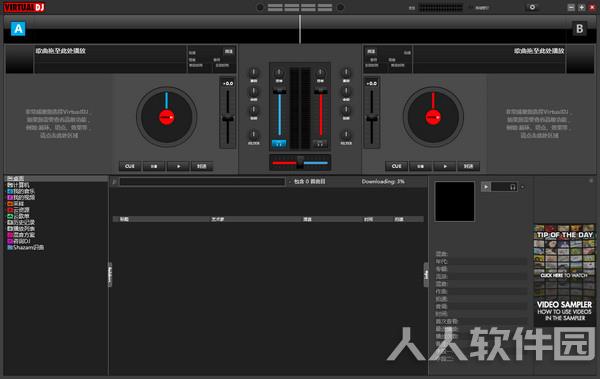Click deck A gain knob above the blue fader
Viewport: 600px width, 379px height.
[279, 72]
